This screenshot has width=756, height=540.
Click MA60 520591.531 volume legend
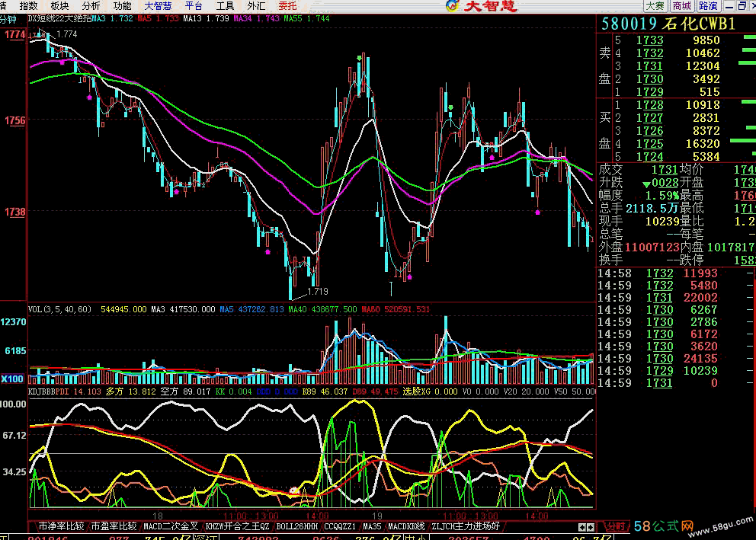(396, 309)
